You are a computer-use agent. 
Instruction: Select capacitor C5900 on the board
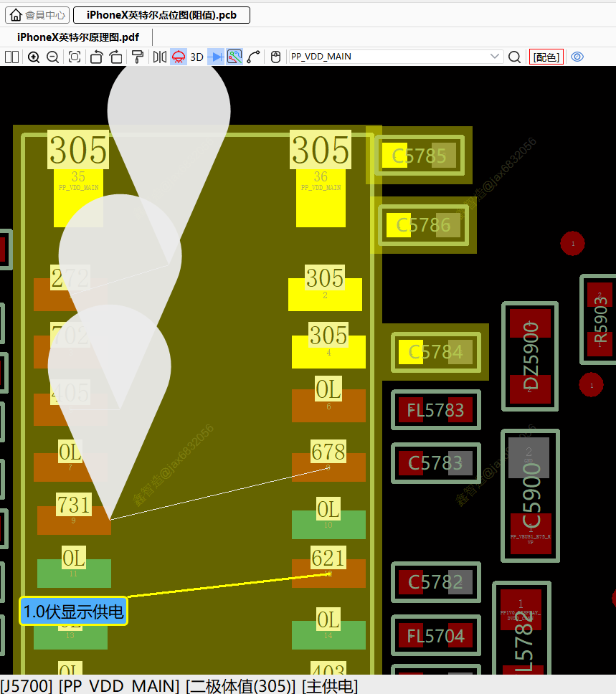530,495
